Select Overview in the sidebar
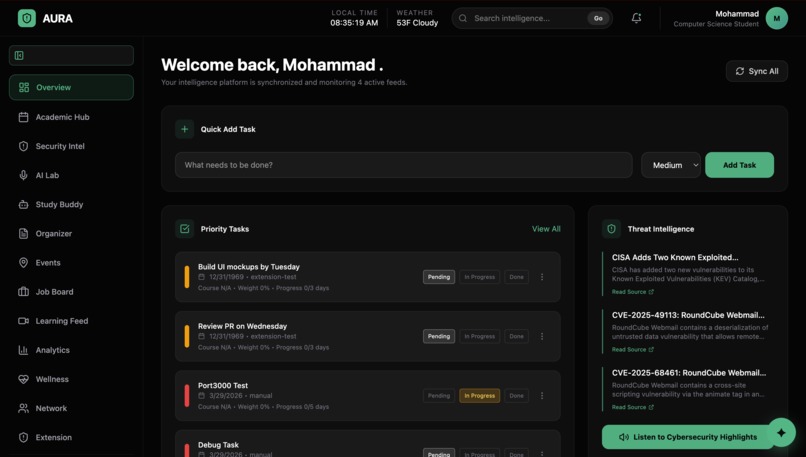 [x=71, y=87]
